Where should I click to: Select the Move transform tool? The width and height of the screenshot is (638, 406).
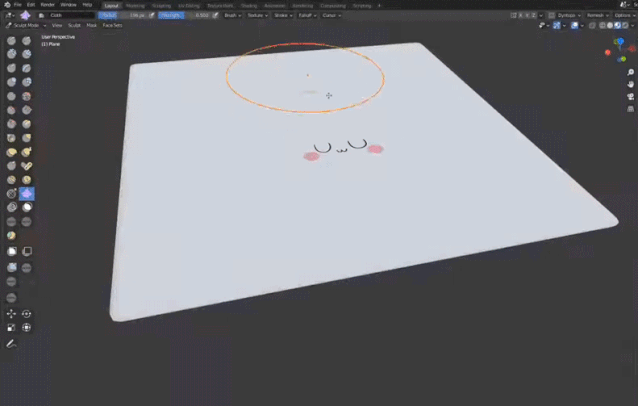pyautogui.click(x=11, y=313)
